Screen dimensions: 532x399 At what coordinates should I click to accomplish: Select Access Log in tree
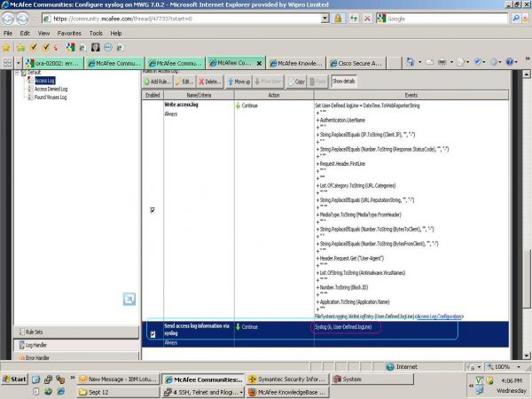pyautogui.click(x=44, y=81)
